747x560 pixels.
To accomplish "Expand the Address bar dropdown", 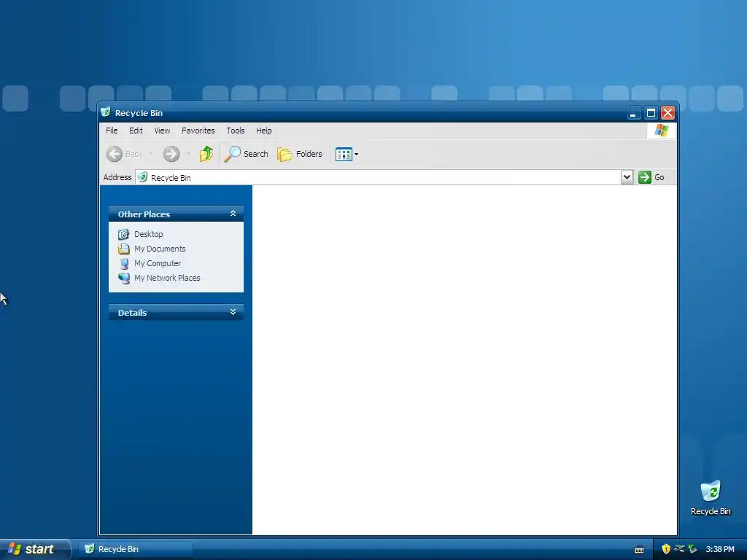I will pos(627,177).
